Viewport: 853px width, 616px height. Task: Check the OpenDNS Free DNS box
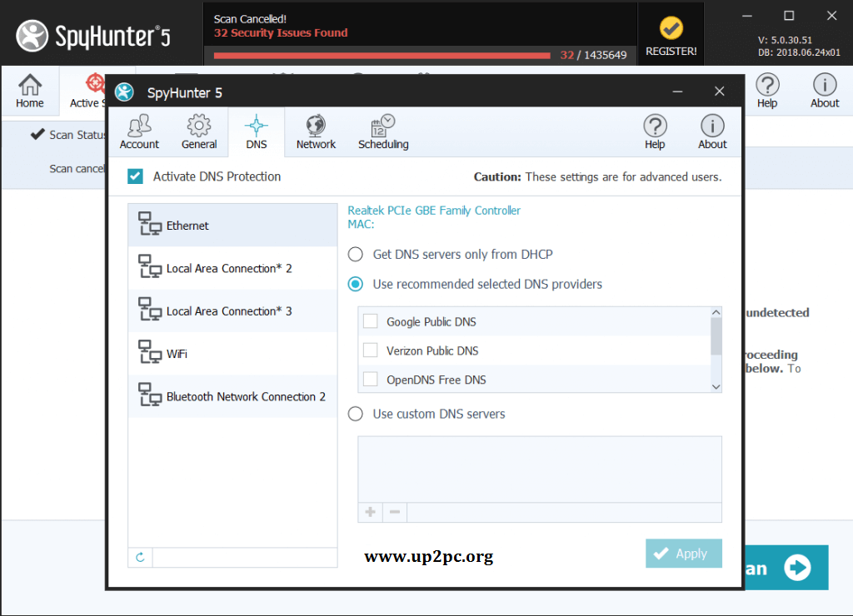tap(371, 379)
